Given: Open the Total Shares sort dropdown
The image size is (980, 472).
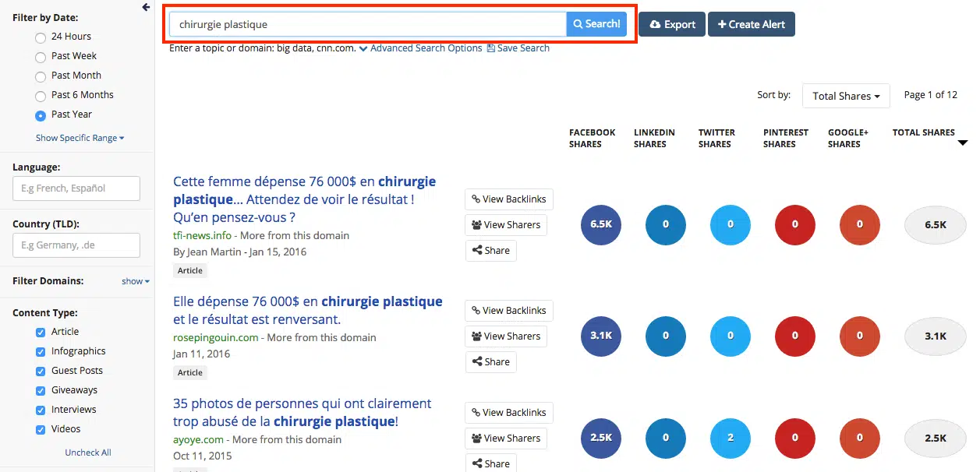Looking at the screenshot, I should pos(845,96).
